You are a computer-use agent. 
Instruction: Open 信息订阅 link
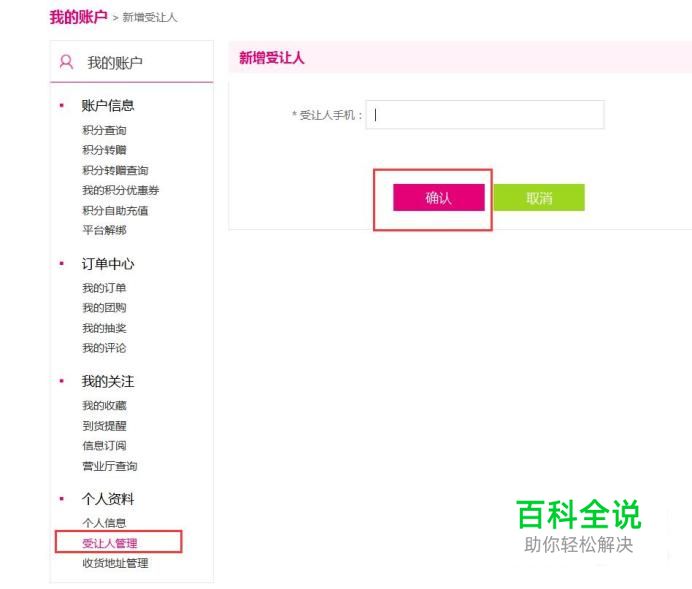click(104, 446)
